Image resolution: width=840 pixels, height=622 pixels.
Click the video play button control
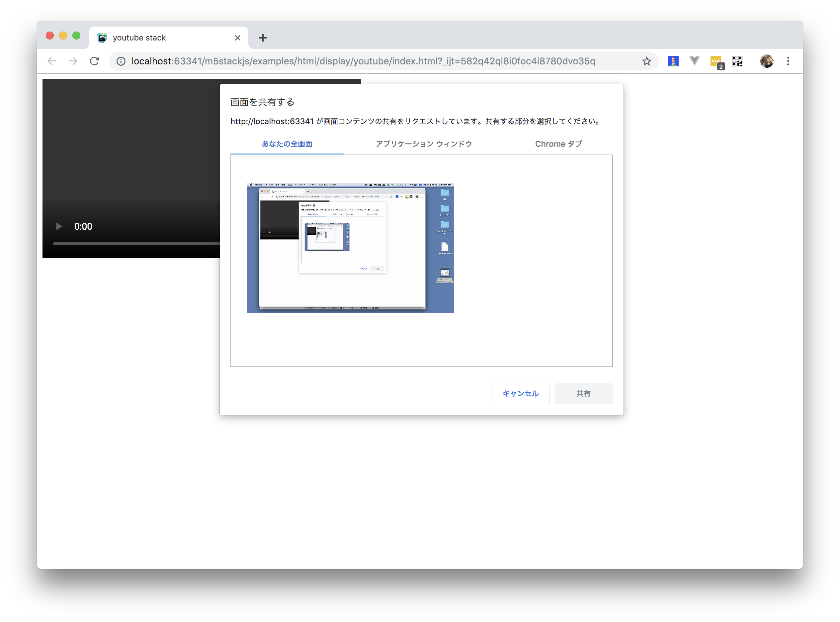point(59,226)
